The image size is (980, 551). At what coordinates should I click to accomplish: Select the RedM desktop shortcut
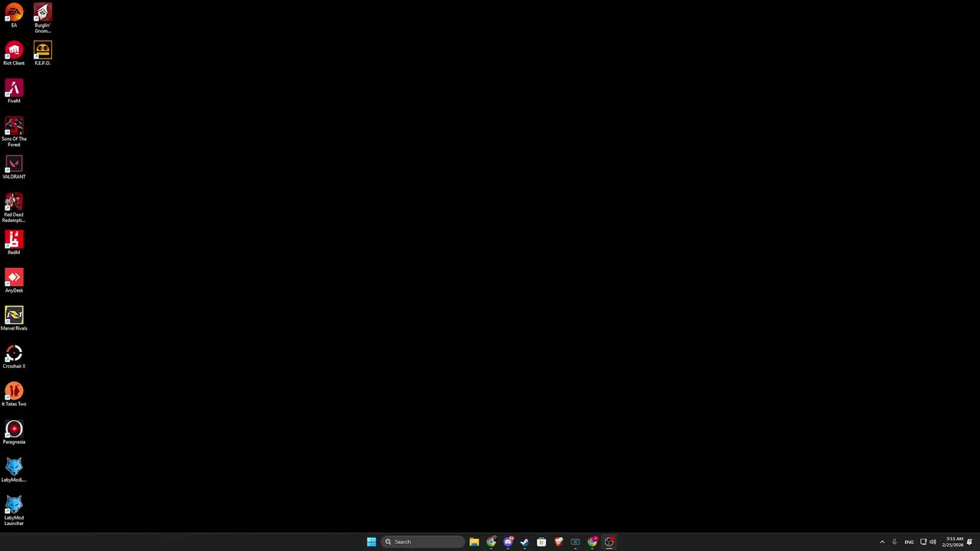14,243
